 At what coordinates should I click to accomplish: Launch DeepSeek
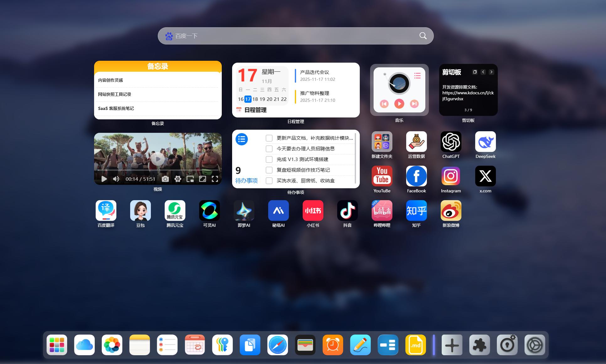click(485, 142)
